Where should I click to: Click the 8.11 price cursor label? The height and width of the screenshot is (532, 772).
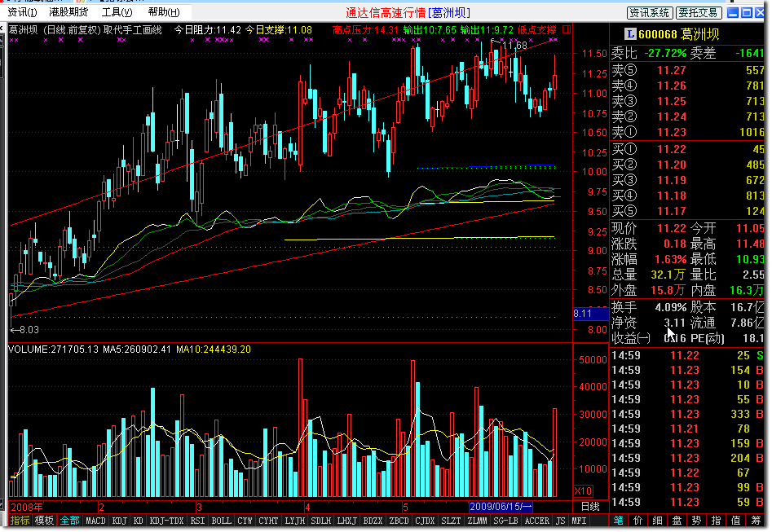tap(590, 314)
